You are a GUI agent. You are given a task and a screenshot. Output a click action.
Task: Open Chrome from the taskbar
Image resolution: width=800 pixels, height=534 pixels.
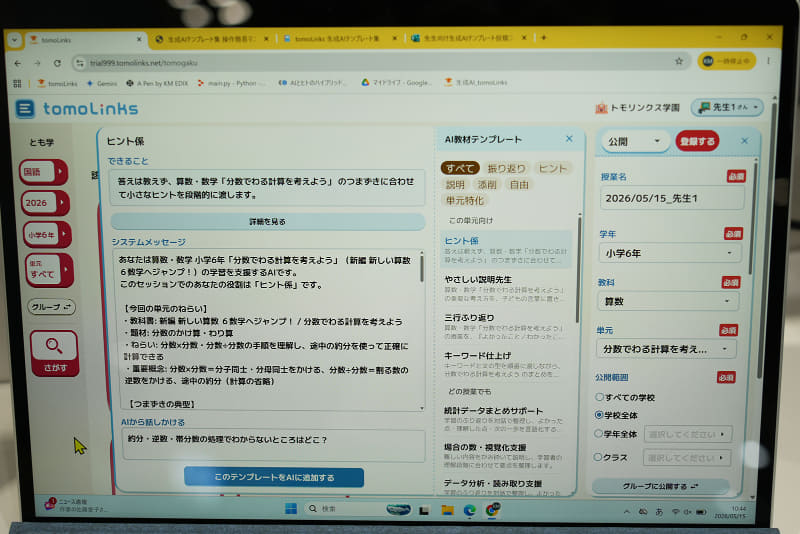click(492, 510)
